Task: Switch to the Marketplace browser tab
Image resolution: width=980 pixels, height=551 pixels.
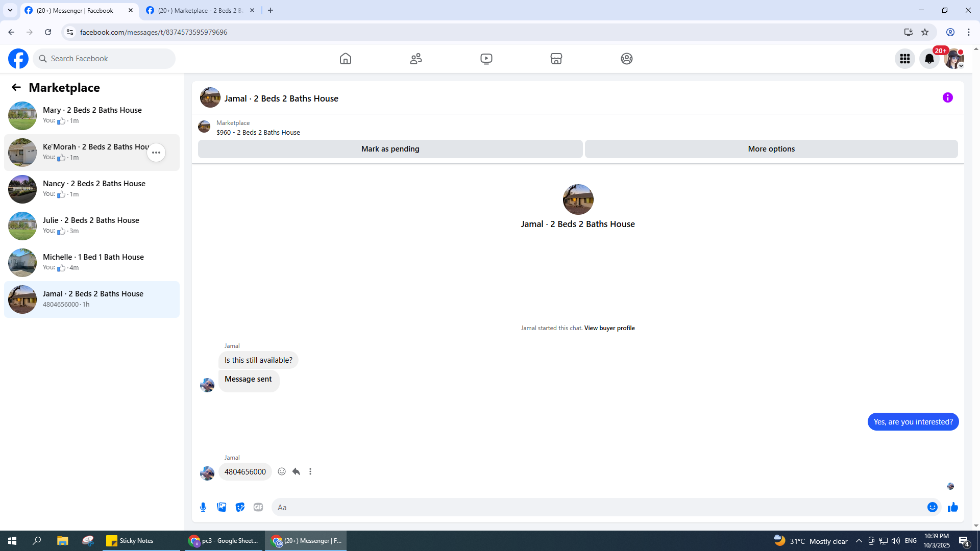Action: [199, 10]
